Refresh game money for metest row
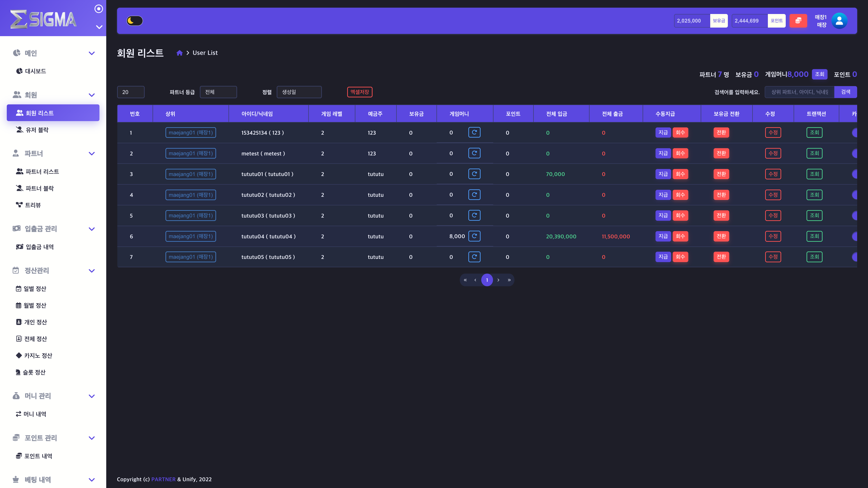Screen dimensions: 868x488 (x=474, y=153)
